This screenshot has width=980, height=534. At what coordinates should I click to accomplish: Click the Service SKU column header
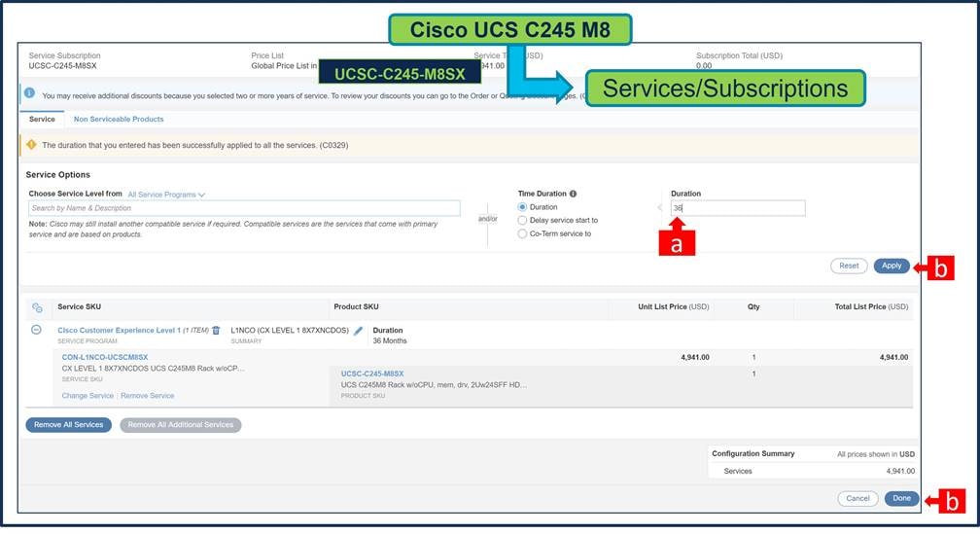pos(80,307)
